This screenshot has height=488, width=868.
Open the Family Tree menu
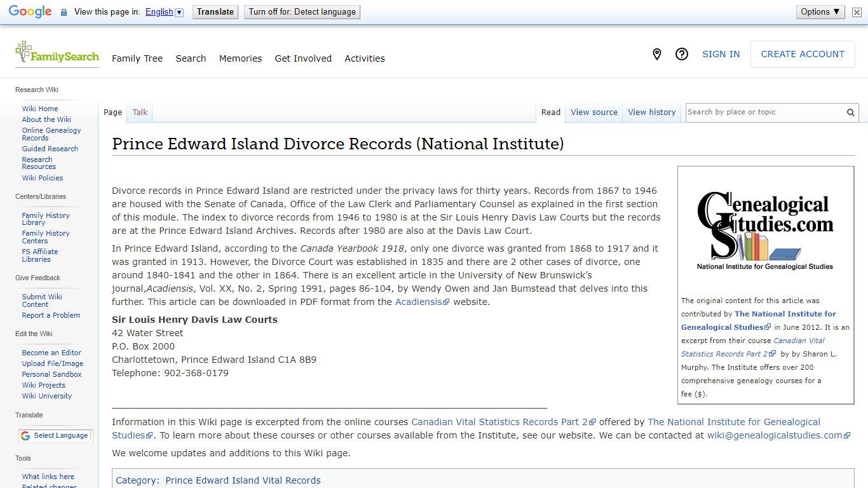point(137,58)
